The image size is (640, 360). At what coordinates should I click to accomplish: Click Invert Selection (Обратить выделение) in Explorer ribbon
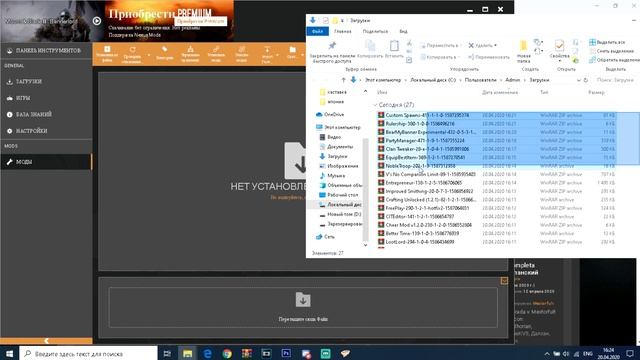tap(614, 60)
